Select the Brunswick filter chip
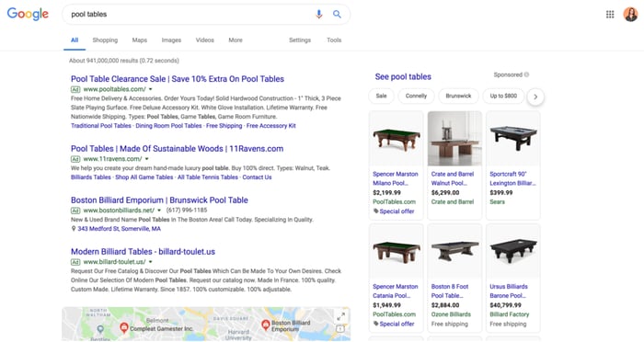Screen dimensions: 644x342 click(458, 96)
